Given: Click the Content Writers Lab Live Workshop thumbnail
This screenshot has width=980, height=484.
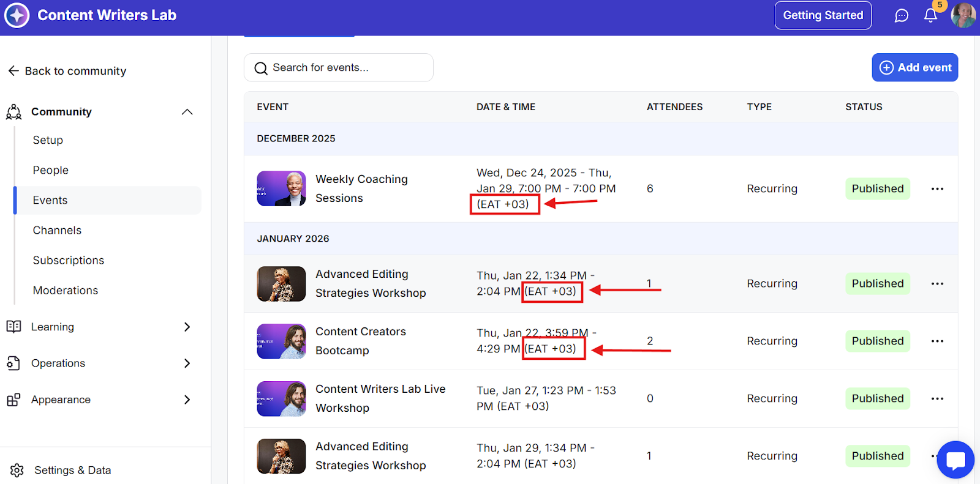Looking at the screenshot, I should 281,399.
